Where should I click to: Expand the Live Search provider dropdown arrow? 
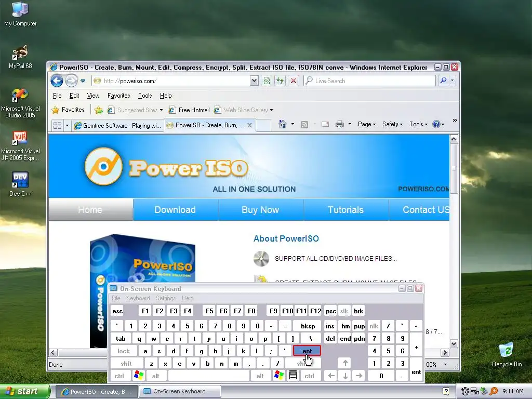point(453,81)
